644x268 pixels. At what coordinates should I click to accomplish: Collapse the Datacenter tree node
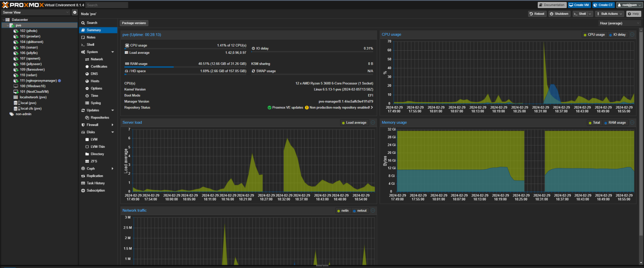point(4,20)
